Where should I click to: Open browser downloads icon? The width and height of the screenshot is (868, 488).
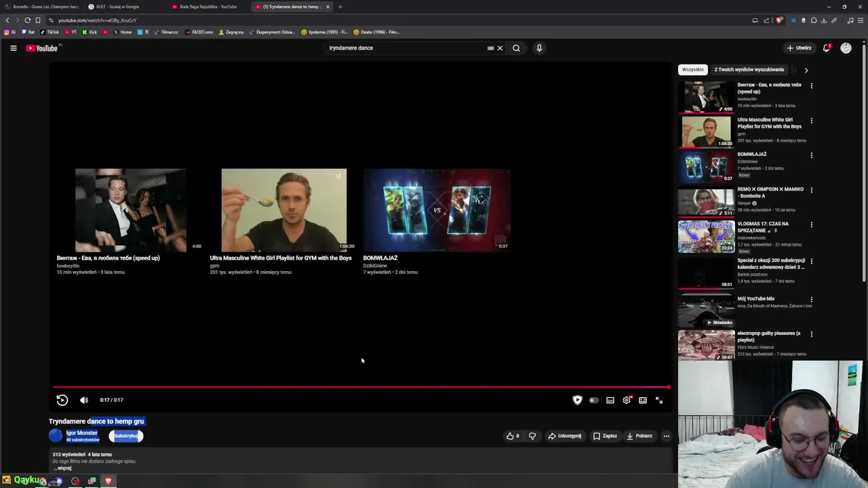824,20
